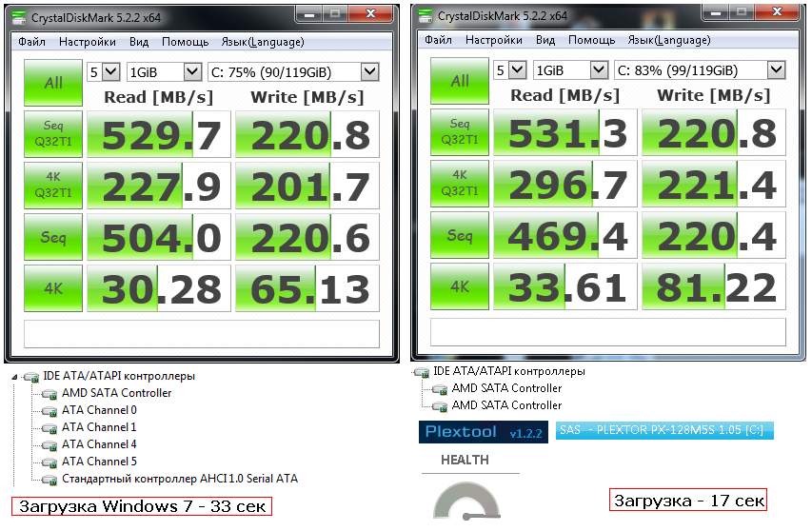Image resolution: width=812 pixels, height=531 pixels.
Task: Run 4K test in left window
Action: click(53, 288)
